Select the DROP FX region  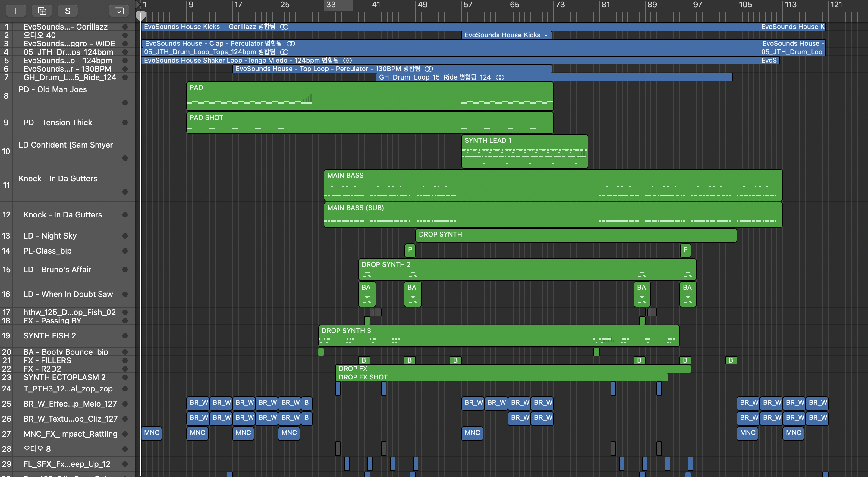[x=513, y=369]
